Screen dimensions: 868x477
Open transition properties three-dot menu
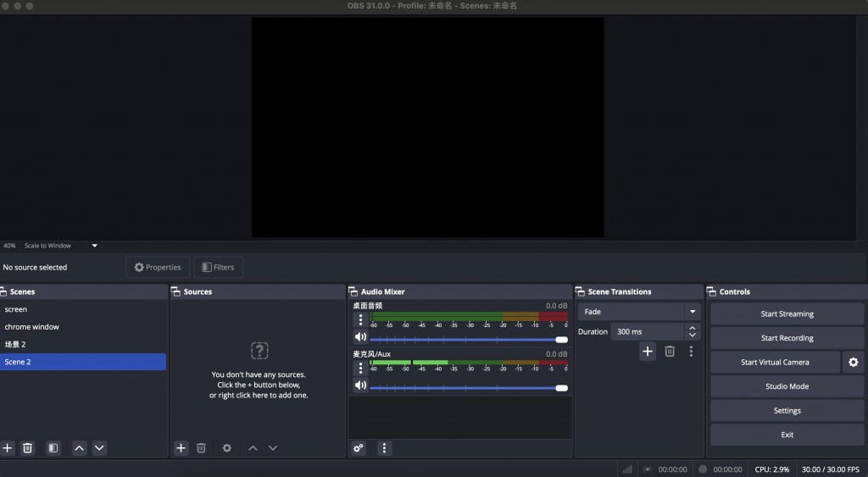click(x=691, y=352)
